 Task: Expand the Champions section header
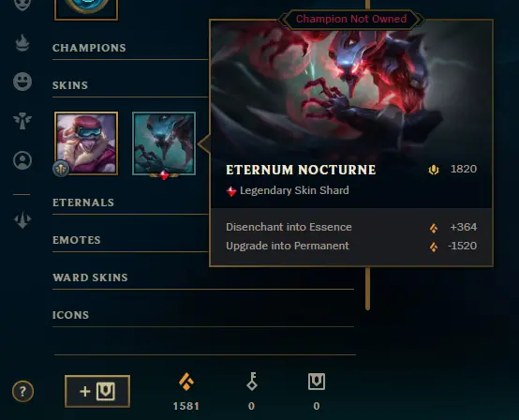89,48
